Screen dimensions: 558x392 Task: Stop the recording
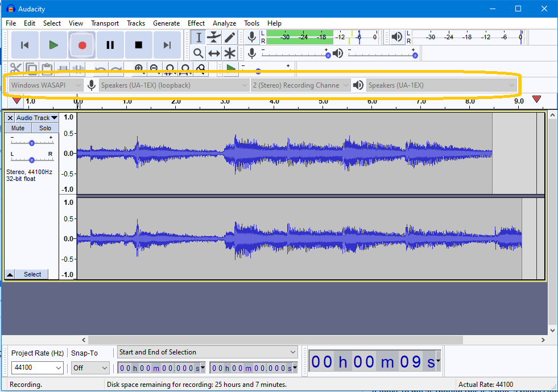pyautogui.click(x=139, y=45)
